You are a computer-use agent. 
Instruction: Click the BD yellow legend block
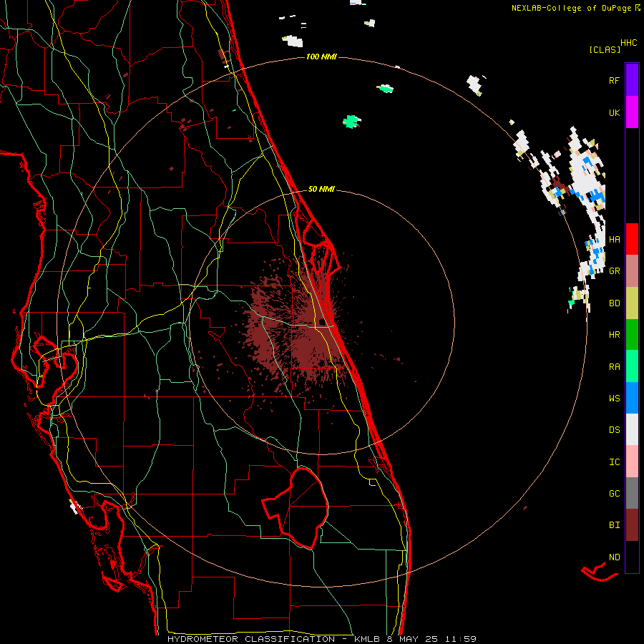(x=632, y=303)
